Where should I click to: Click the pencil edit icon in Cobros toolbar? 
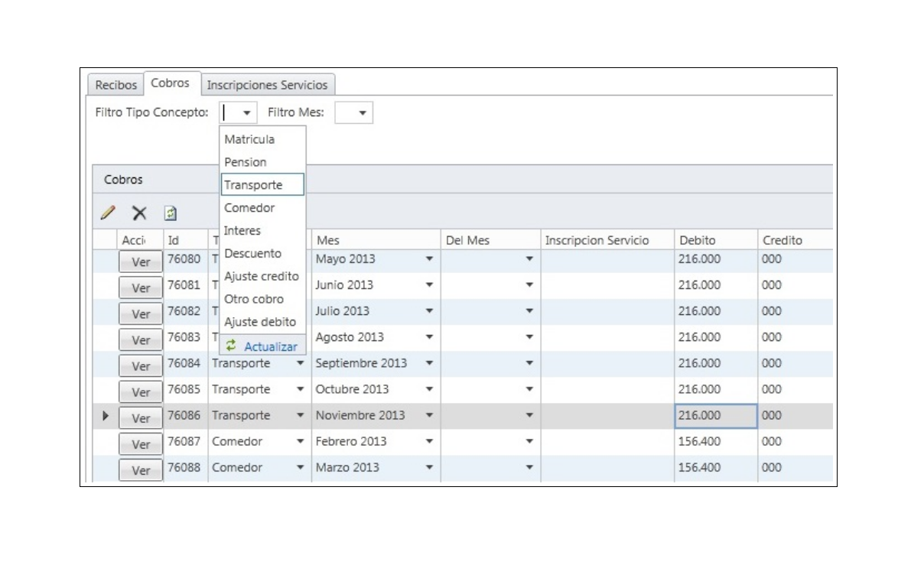tap(109, 215)
